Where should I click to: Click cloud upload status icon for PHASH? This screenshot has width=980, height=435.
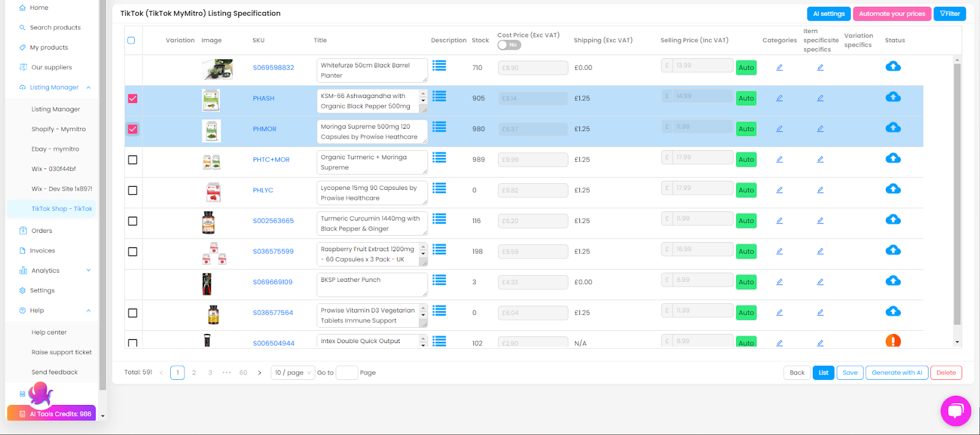point(893,97)
